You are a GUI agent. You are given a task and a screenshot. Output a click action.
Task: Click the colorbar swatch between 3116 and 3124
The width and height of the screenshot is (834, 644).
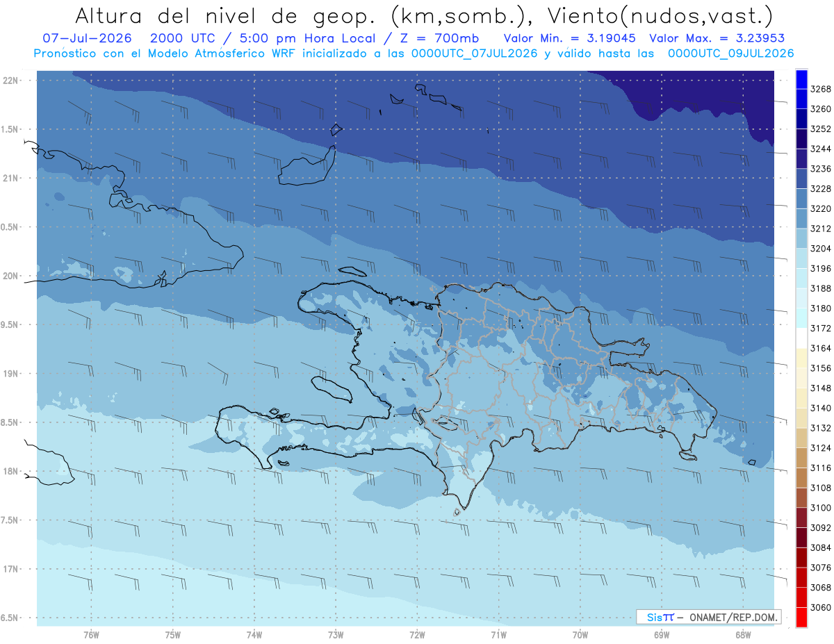(x=801, y=458)
